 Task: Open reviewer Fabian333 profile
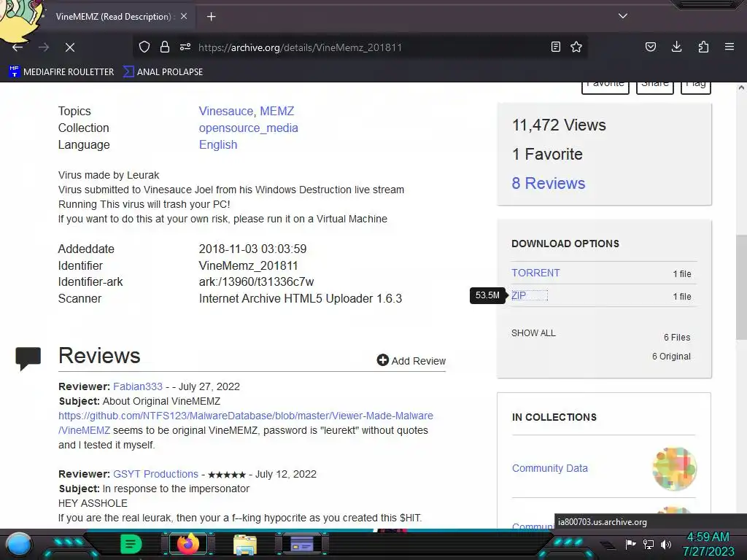138,386
